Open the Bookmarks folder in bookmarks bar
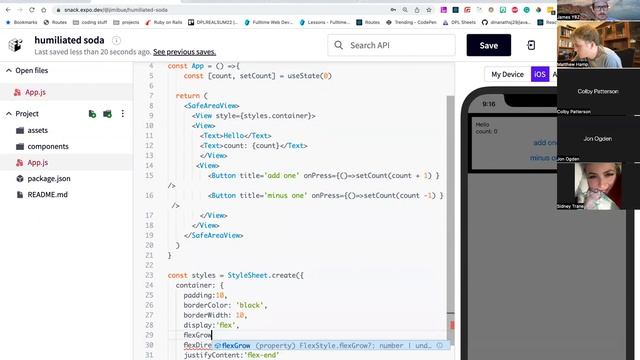 coord(21,22)
